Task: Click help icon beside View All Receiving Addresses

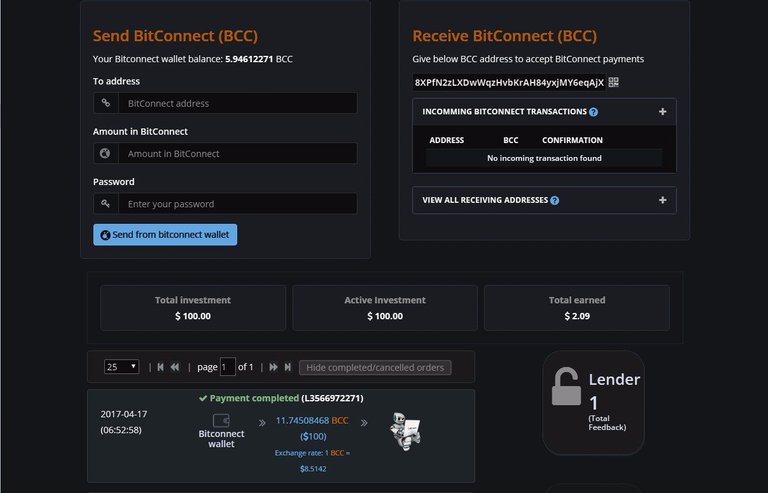Action: [555, 200]
